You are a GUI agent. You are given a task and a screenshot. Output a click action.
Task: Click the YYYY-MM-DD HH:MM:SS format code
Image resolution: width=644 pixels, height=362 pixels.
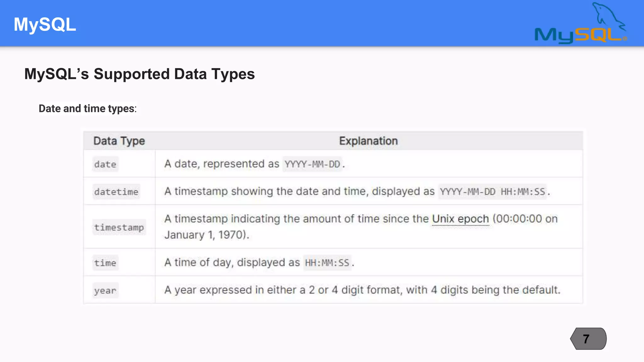(492, 191)
